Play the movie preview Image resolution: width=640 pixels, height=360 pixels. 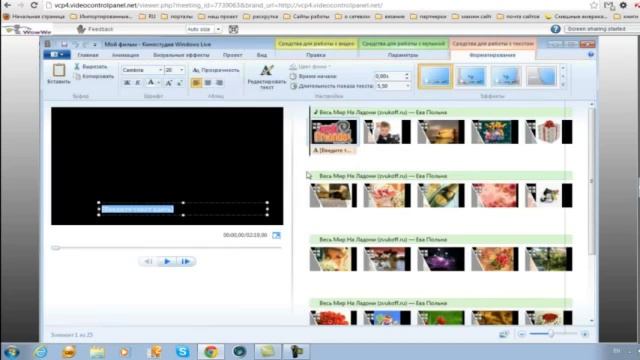[x=167, y=261]
